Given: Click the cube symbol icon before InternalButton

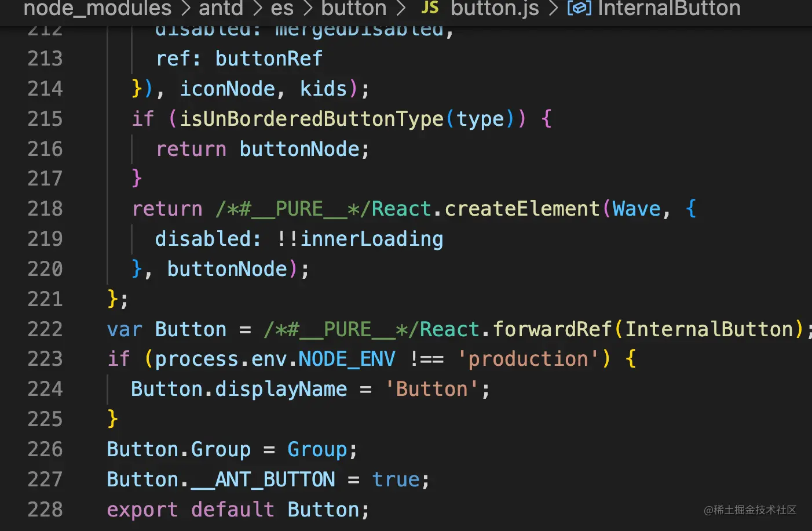Looking at the screenshot, I should [578, 9].
